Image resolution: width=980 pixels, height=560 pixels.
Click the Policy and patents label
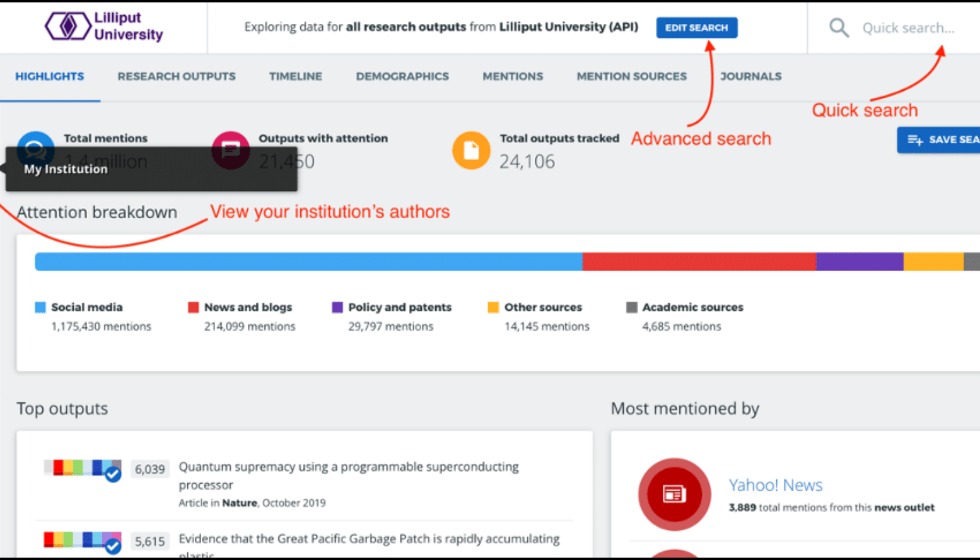coord(400,307)
